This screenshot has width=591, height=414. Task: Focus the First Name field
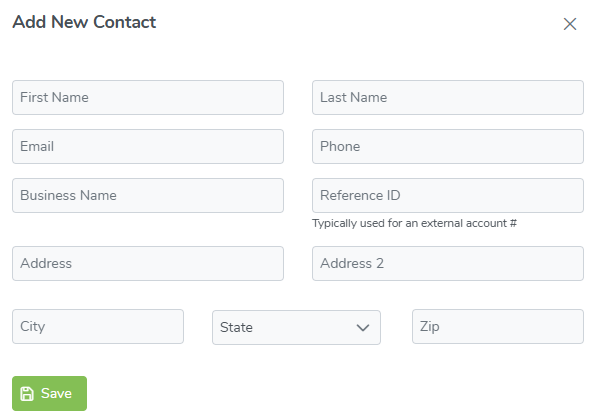click(x=148, y=97)
